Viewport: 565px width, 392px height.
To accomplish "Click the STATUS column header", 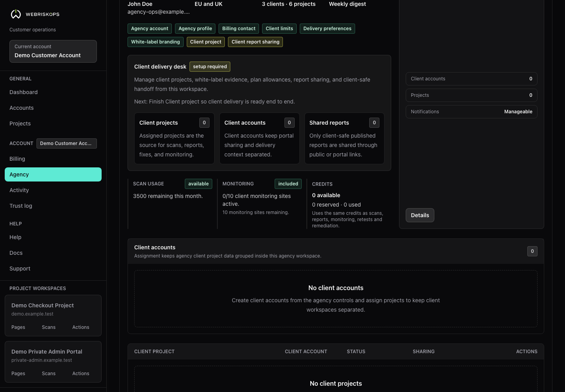I will (356, 352).
